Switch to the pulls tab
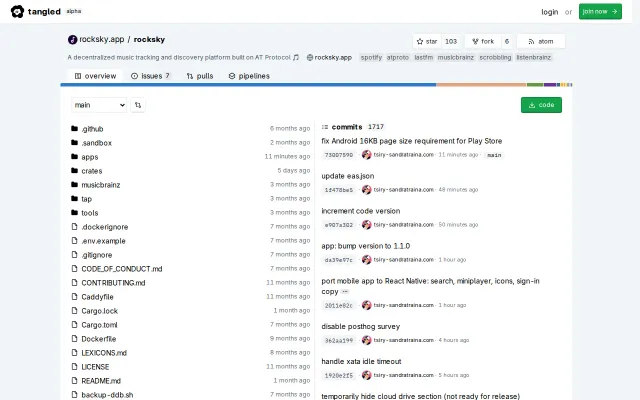The height and width of the screenshot is (400, 640). (200, 76)
